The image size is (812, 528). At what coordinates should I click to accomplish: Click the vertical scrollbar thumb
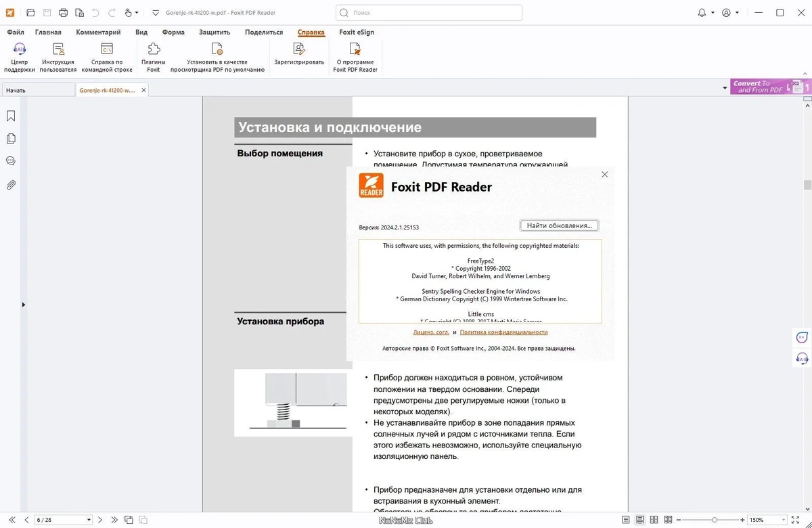pos(807,185)
